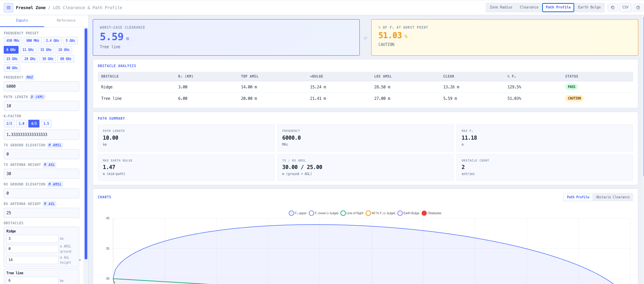The width and height of the screenshot is (644, 284).
Task: Select the 38 GHz frequency preset
Action: pos(48,59)
